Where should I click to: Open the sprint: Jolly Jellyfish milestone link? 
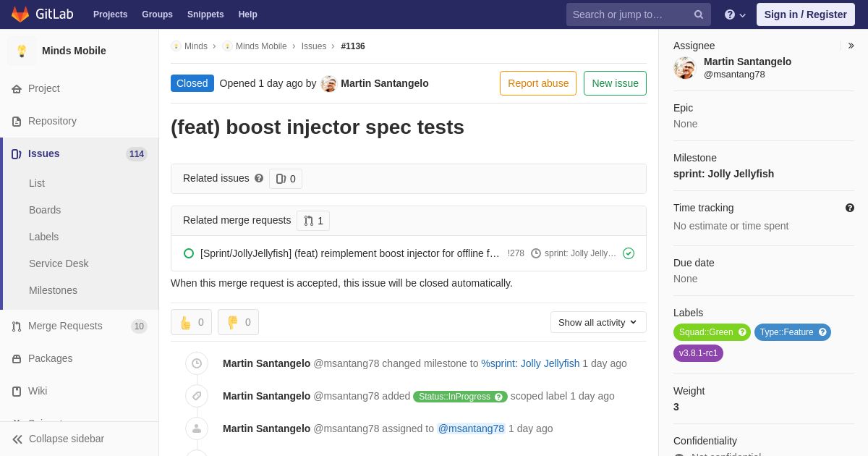coord(530,363)
